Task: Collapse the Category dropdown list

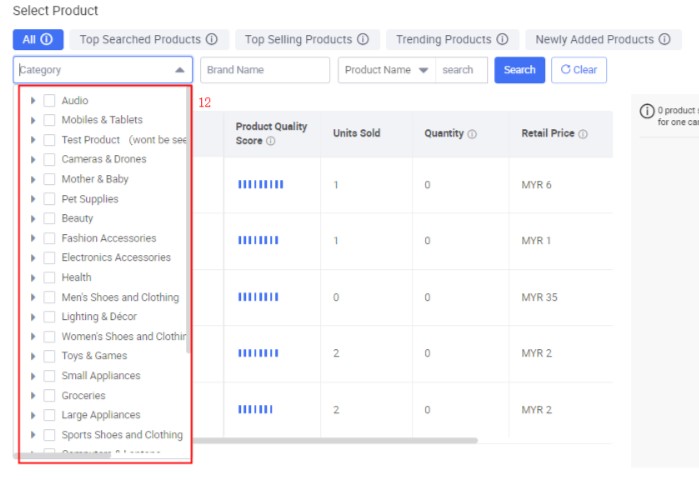Action: (x=179, y=70)
